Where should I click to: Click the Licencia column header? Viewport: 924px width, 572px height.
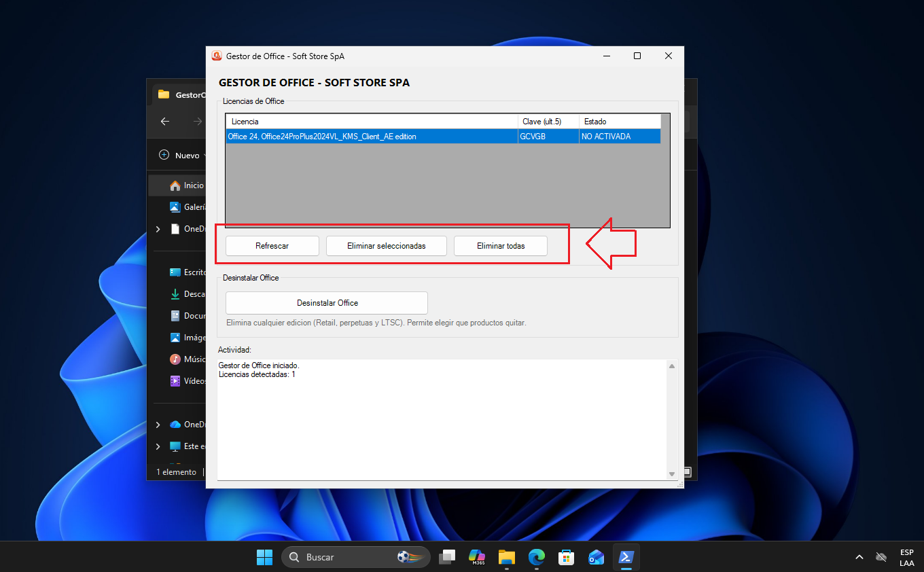click(x=372, y=122)
